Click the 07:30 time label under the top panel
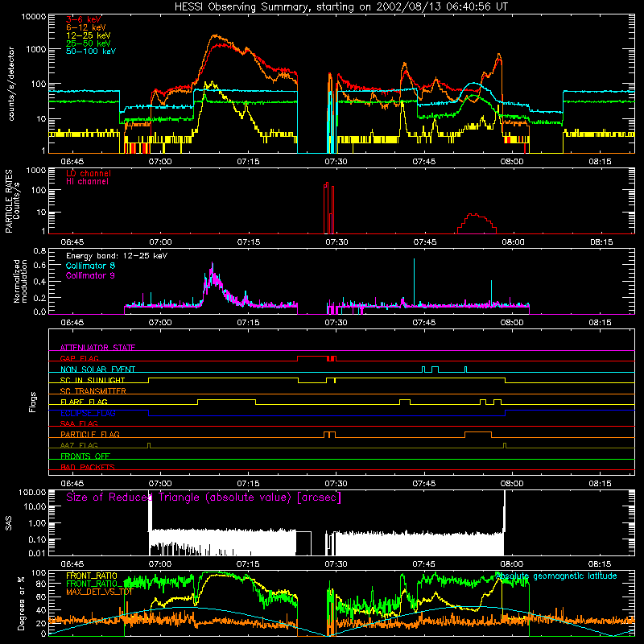This screenshot has height=644, width=644. [x=336, y=162]
